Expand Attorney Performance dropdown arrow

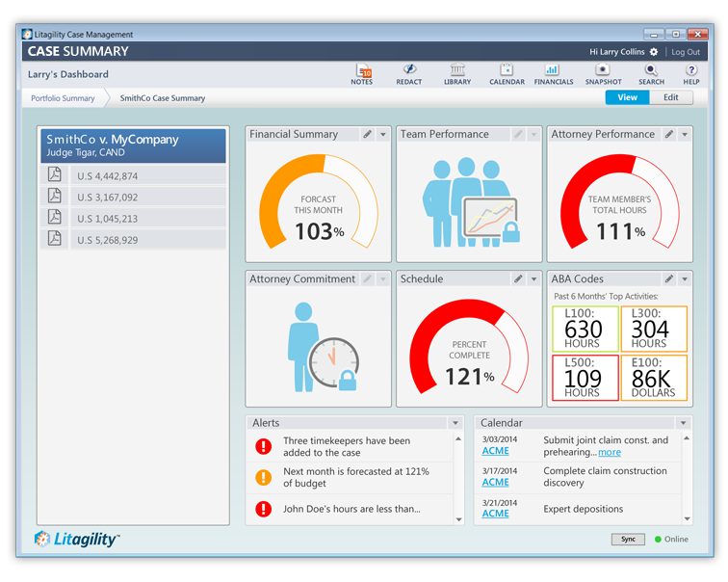[x=685, y=135]
